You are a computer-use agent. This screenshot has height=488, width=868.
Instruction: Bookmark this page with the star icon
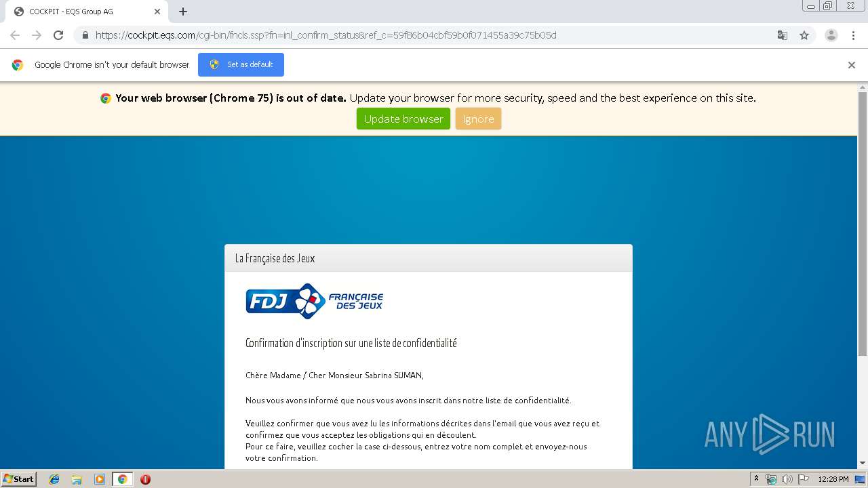(804, 35)
